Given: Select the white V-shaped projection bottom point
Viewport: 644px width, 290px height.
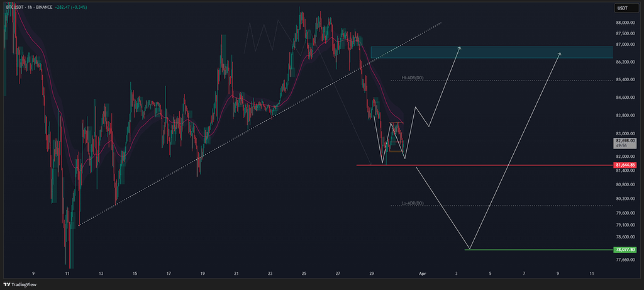Looking at the screenshot, I should point(469,248).
